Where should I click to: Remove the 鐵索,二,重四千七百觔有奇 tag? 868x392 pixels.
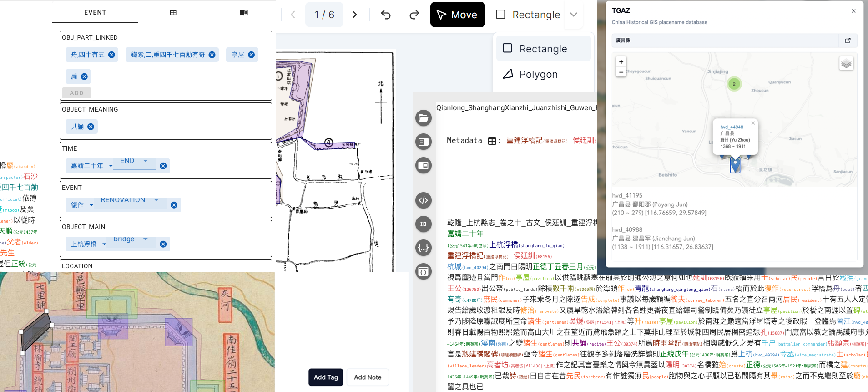212,55
